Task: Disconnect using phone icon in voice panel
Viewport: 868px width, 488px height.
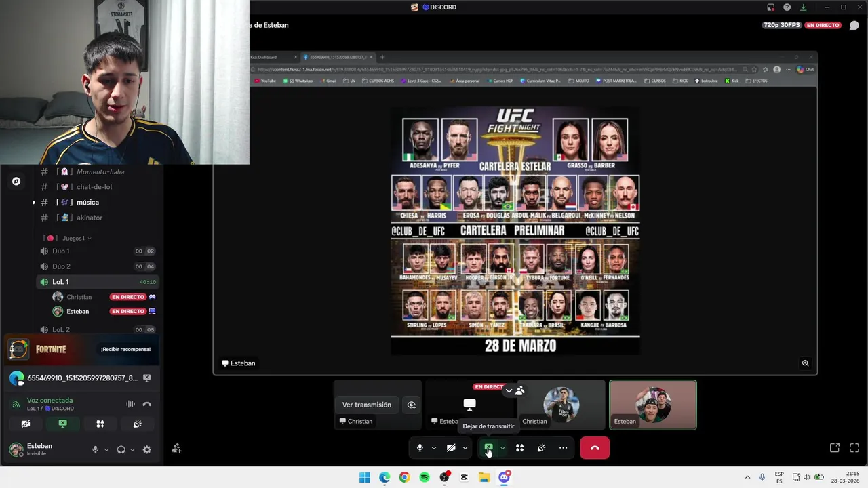Action: click(146, 405)
